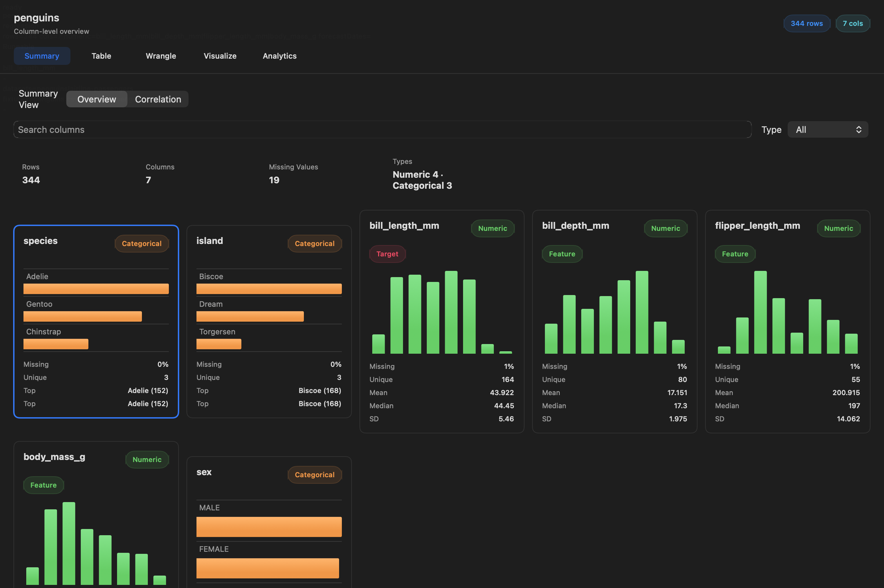Select the body_mass_g card title
Image resolution: width=884 pixels, height=588 pixels.
[55, 457]
